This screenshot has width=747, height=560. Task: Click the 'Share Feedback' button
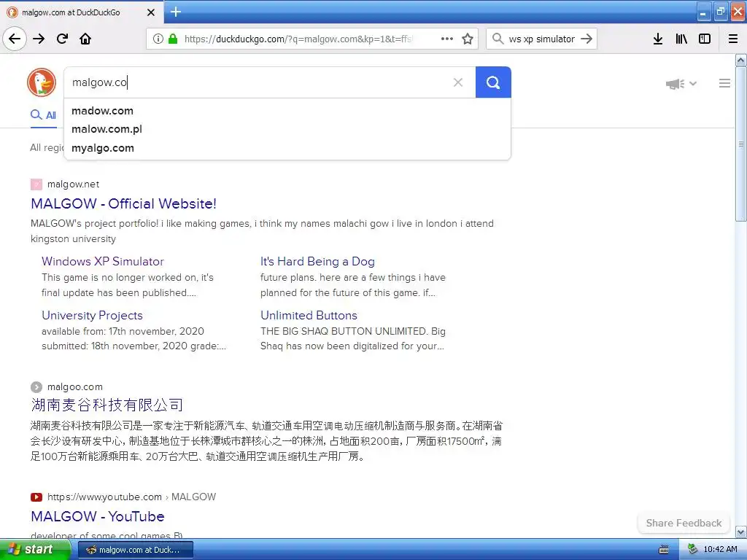click(684, 524)
